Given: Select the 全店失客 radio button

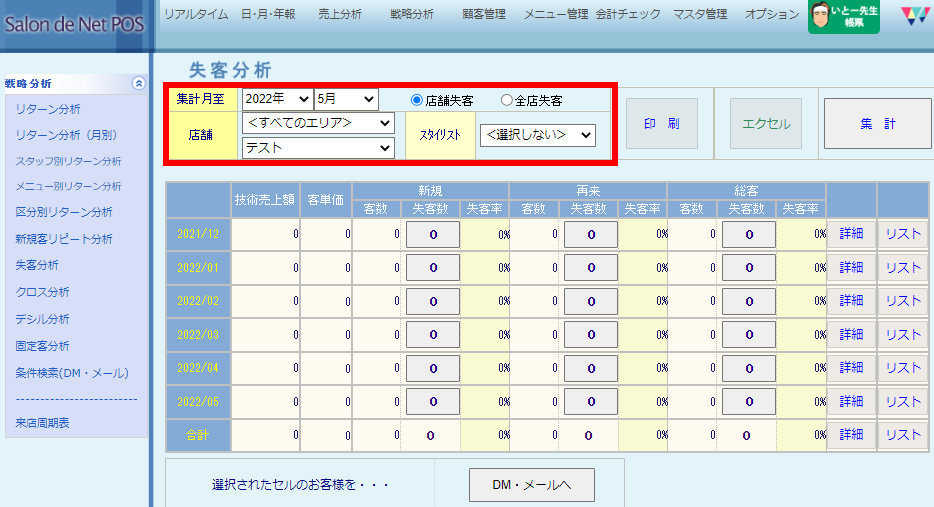Looking at the screenshot, I should (x=506, y=100).
